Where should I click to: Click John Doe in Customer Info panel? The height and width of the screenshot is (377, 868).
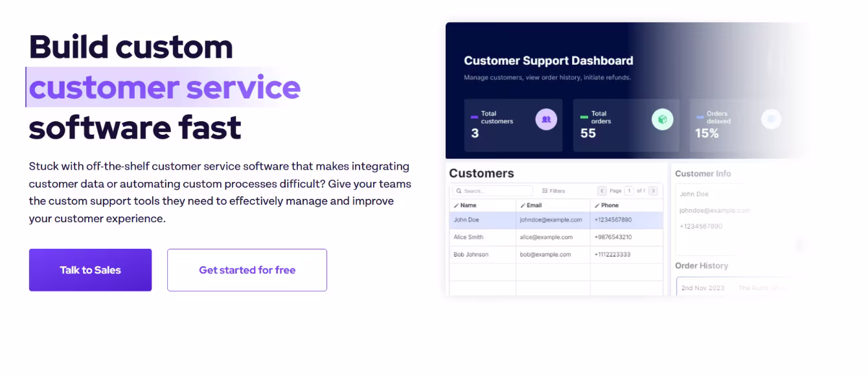pyautogui.click(x=694, y=194)
